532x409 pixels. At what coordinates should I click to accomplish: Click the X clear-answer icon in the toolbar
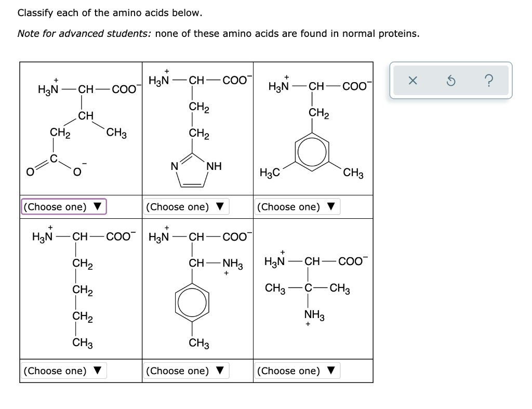(x=412, y=80)
